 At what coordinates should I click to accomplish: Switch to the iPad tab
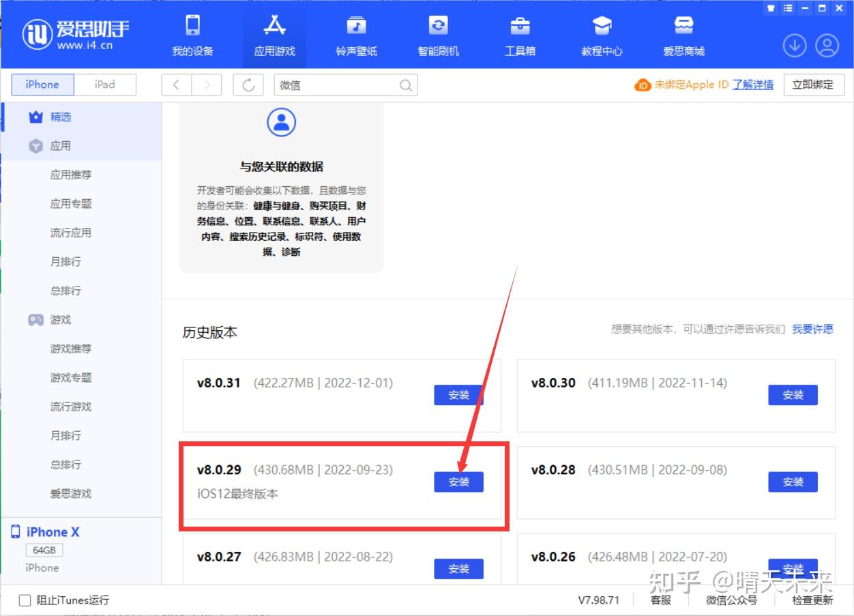click(104, 85)
